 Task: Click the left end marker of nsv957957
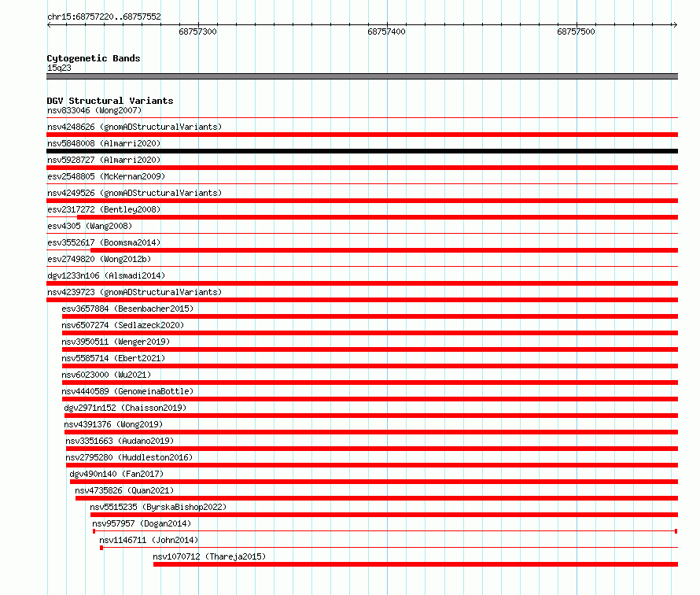[94, 531]
